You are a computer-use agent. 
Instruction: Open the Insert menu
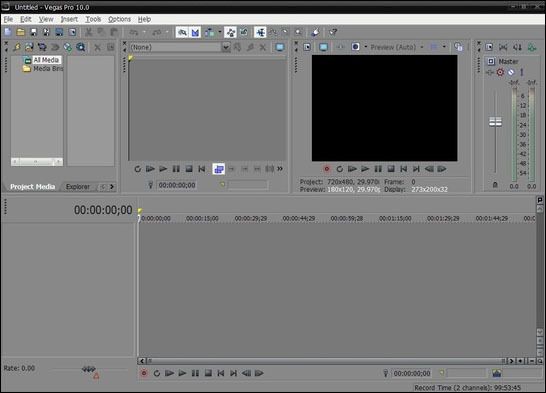coord(69,19)
